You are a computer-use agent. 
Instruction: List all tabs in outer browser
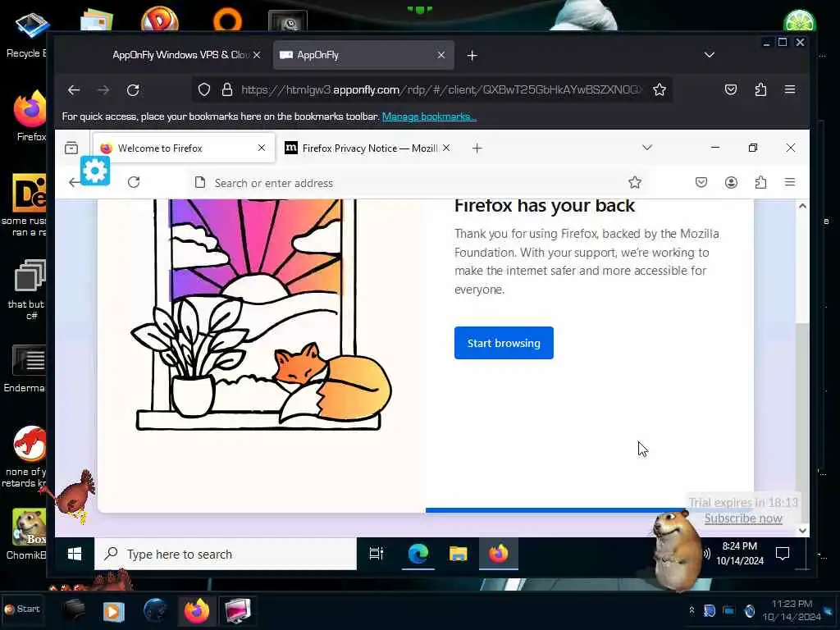click(710, 55)
